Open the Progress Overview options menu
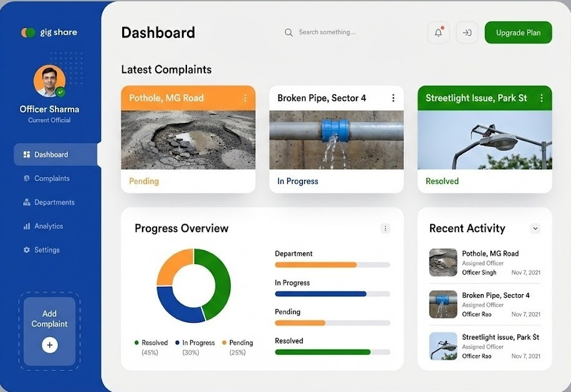This screenshot has height=392, width=571. [x=385, y=229]
